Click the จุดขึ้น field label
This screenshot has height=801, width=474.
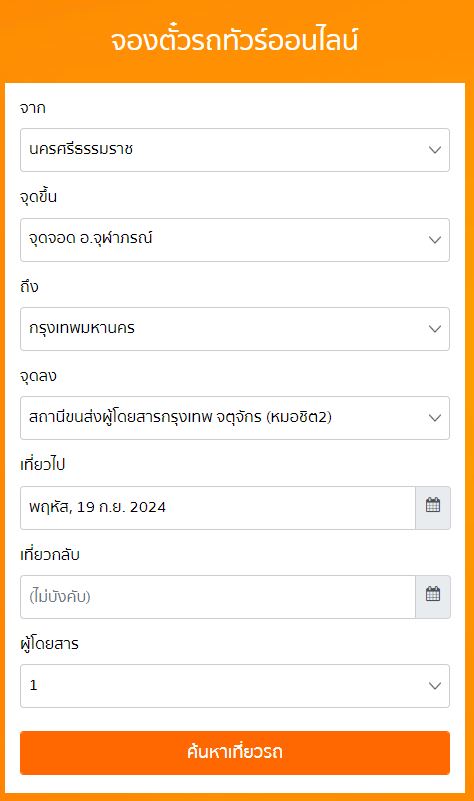(38, 197)
